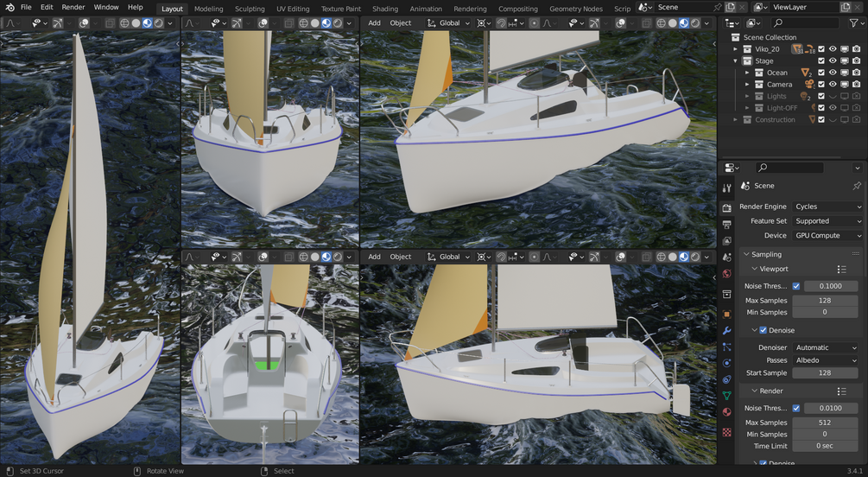The height and width of the screenshot is (477, 868).
Task: Open the Window menu
Action: click(106, 7)
